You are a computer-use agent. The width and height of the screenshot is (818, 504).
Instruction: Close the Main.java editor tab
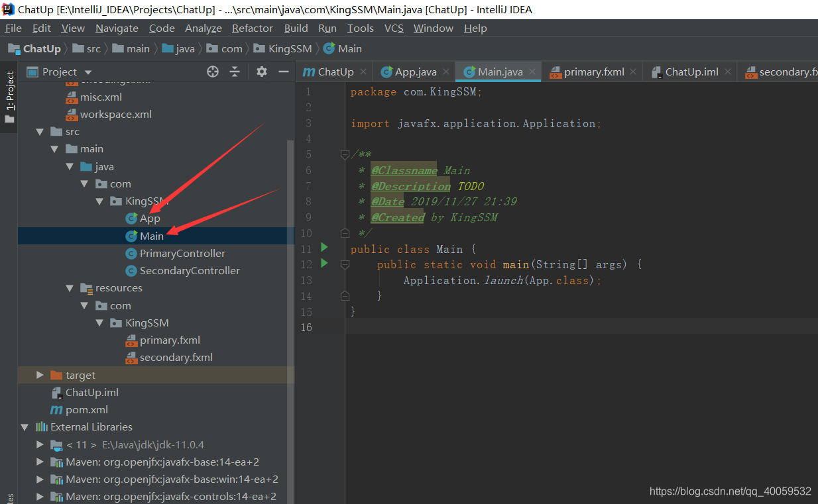pyautogui.click(x=532, y=72)
